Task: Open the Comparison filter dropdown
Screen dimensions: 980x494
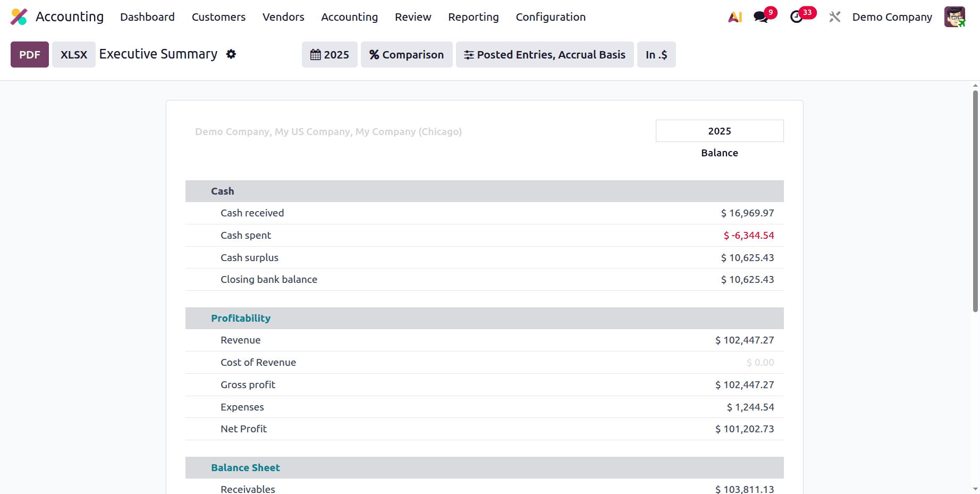Action: click(x=407, y=55)
